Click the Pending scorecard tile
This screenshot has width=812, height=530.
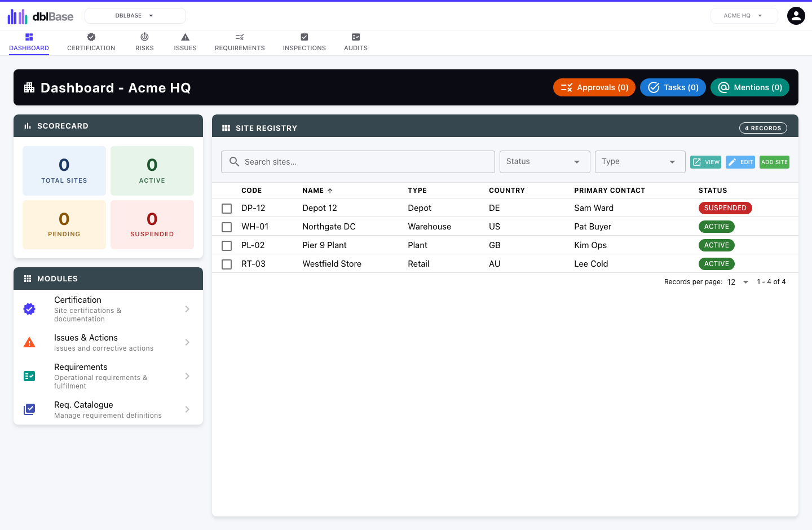coord(64,224)
